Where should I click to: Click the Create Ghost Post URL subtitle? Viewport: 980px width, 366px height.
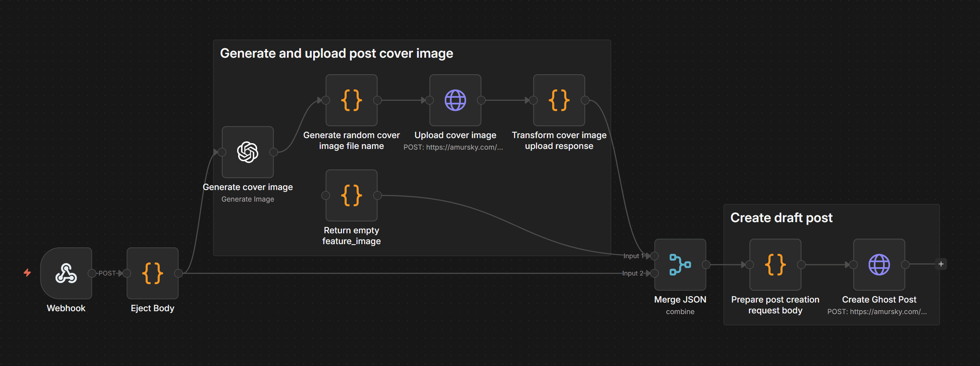pos(877,312)
